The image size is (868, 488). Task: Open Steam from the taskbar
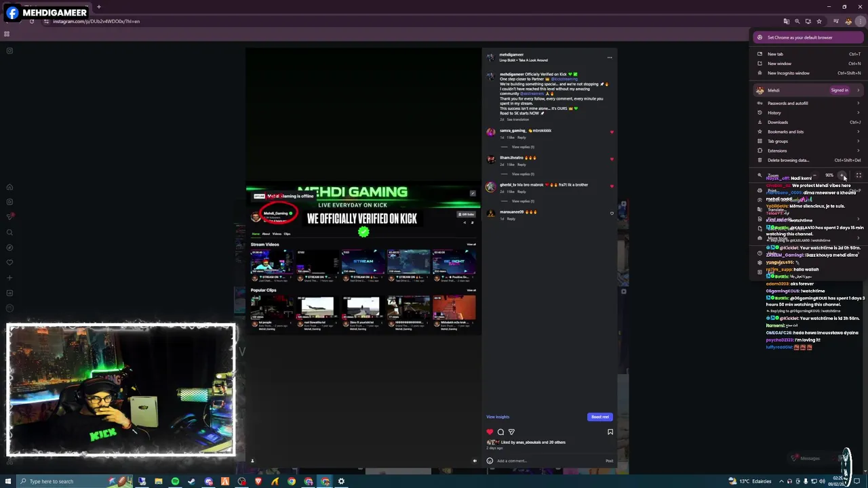tap(191, 481)
